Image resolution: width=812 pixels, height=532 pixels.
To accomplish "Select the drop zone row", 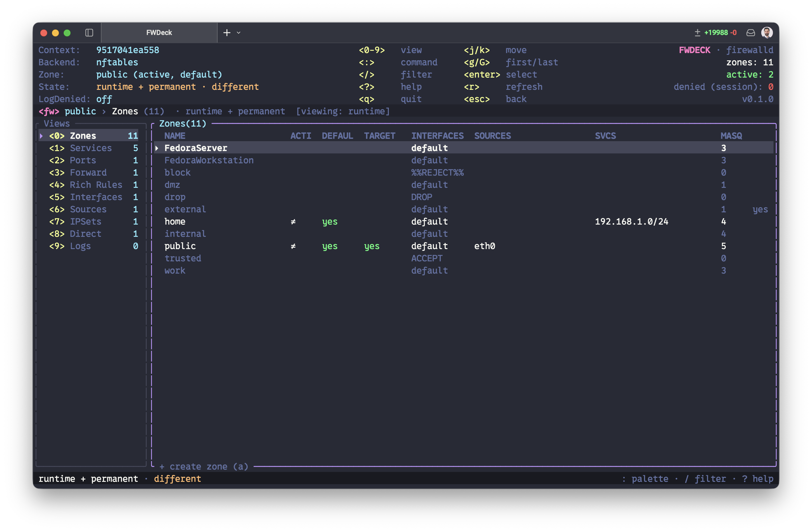I will point(464,197).
